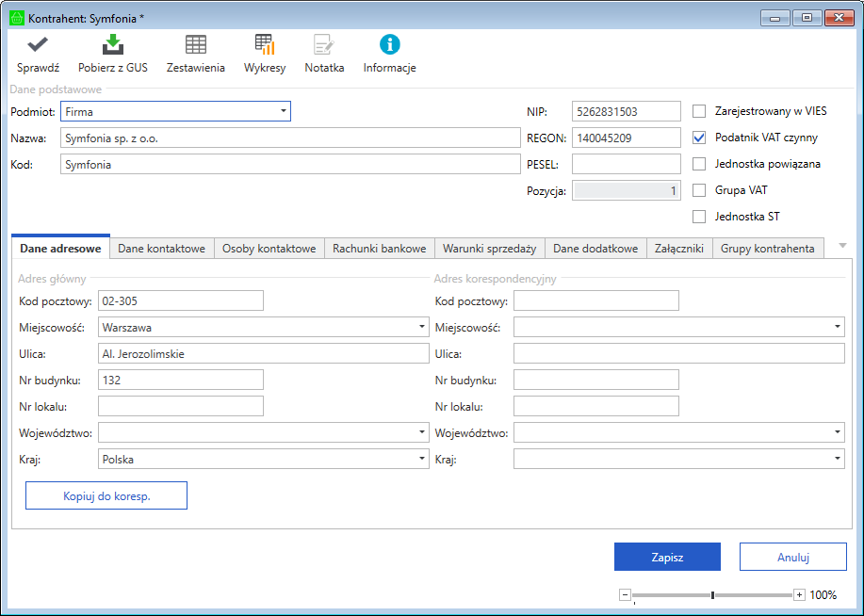Click the Nazwa field Symfonia sp. z o.o.
Screen dimensions: 864x616
tap(290, 138)
